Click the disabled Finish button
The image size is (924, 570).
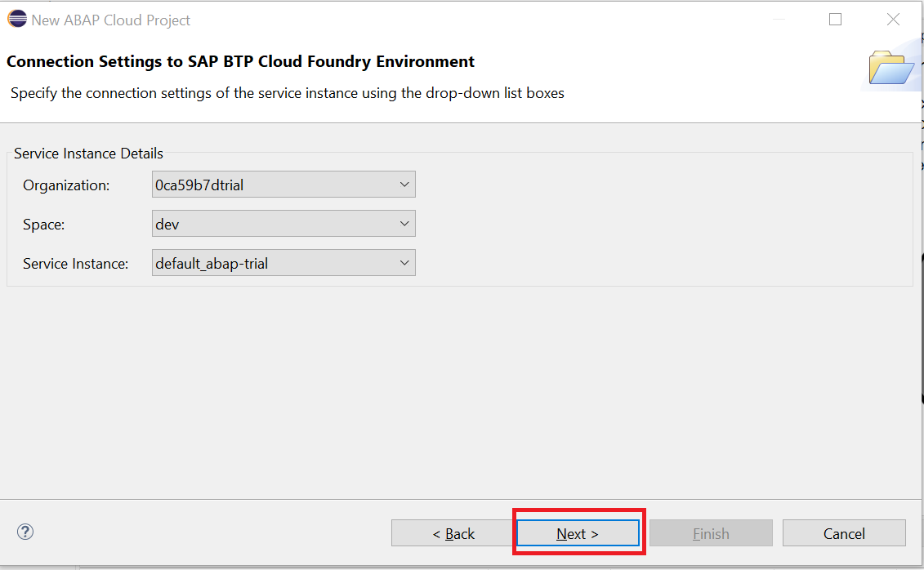(711, 532)
